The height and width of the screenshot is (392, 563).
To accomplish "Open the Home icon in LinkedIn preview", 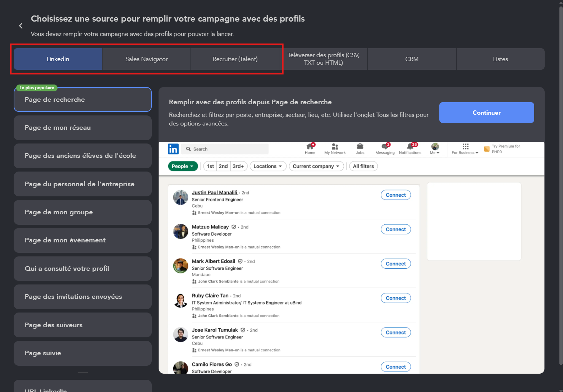I will pos(310,149).
